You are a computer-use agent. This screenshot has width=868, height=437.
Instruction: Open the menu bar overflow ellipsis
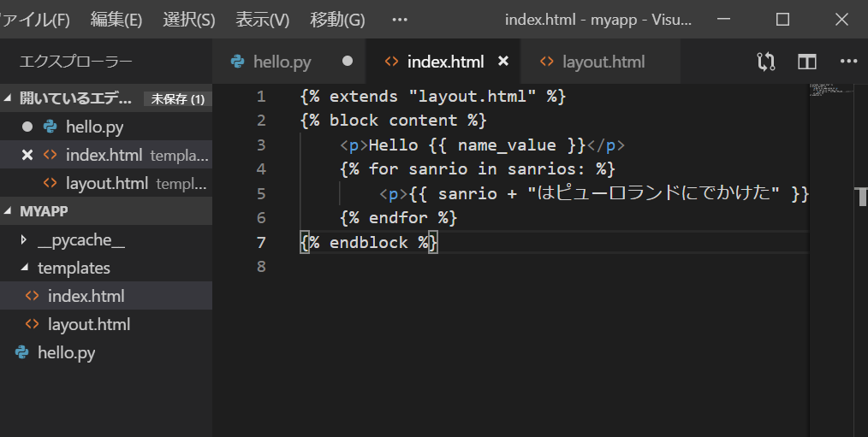pyautogui.click(x=399, y=20)
